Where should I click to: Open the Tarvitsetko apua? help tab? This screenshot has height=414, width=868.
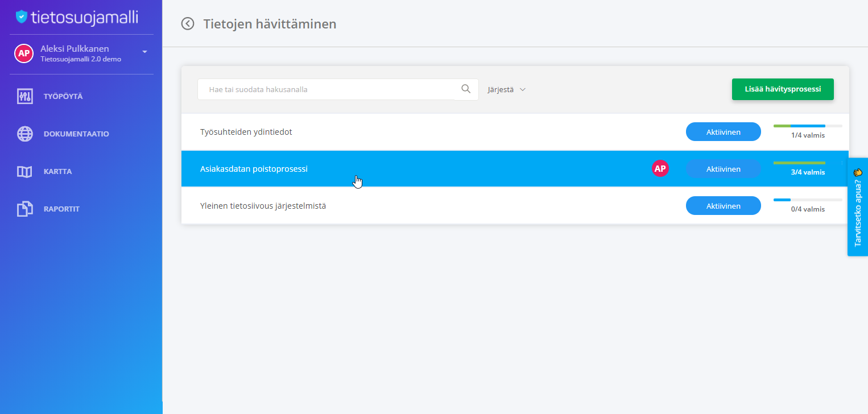coord(858,207)
